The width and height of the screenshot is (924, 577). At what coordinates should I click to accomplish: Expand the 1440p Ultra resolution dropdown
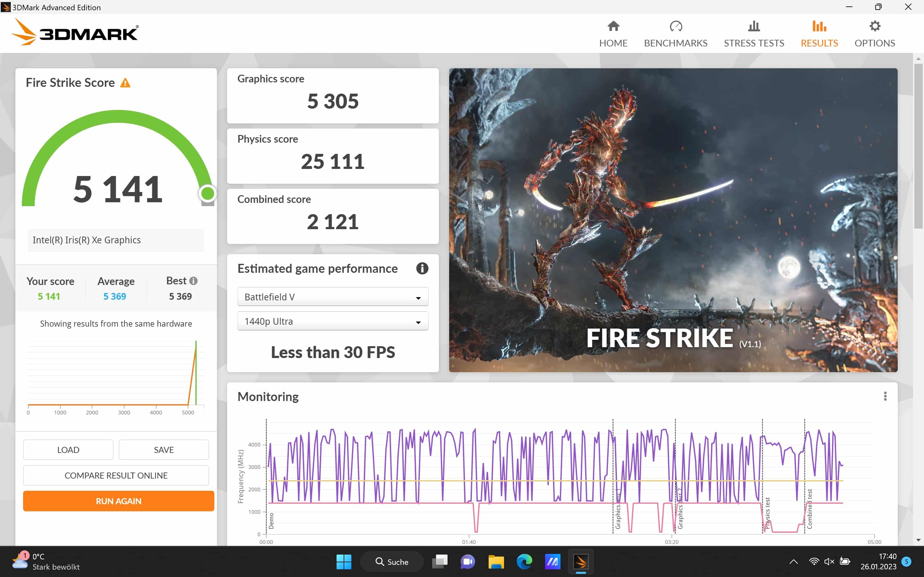[x=333, y=321]
